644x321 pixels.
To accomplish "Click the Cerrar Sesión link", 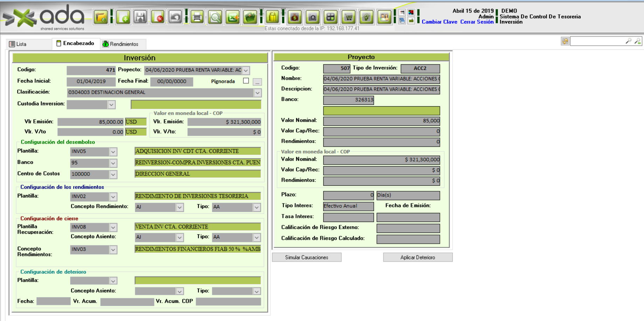I will tap(477, 22).
